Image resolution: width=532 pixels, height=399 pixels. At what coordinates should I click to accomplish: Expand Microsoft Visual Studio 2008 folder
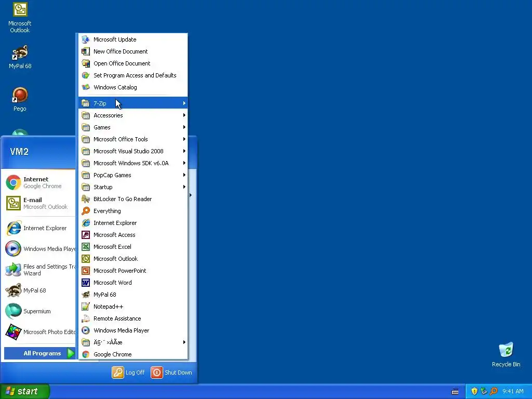click(133, 151)
